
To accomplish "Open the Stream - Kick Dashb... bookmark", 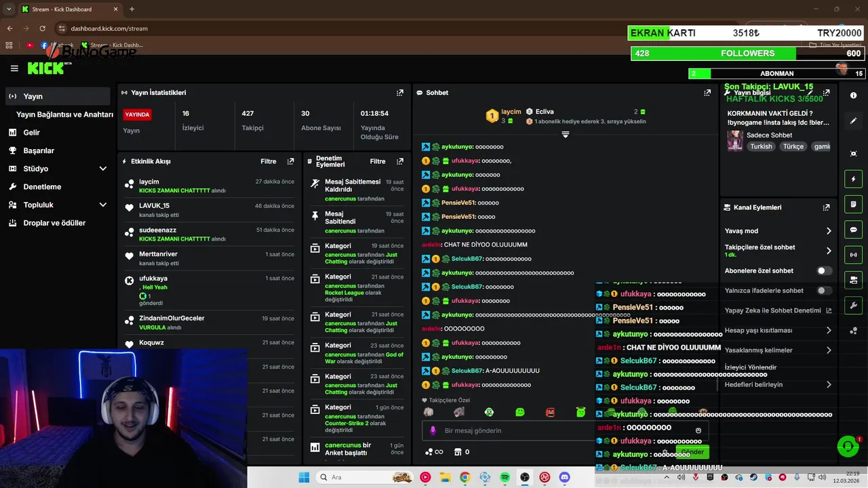I will [x=112, y=45].
